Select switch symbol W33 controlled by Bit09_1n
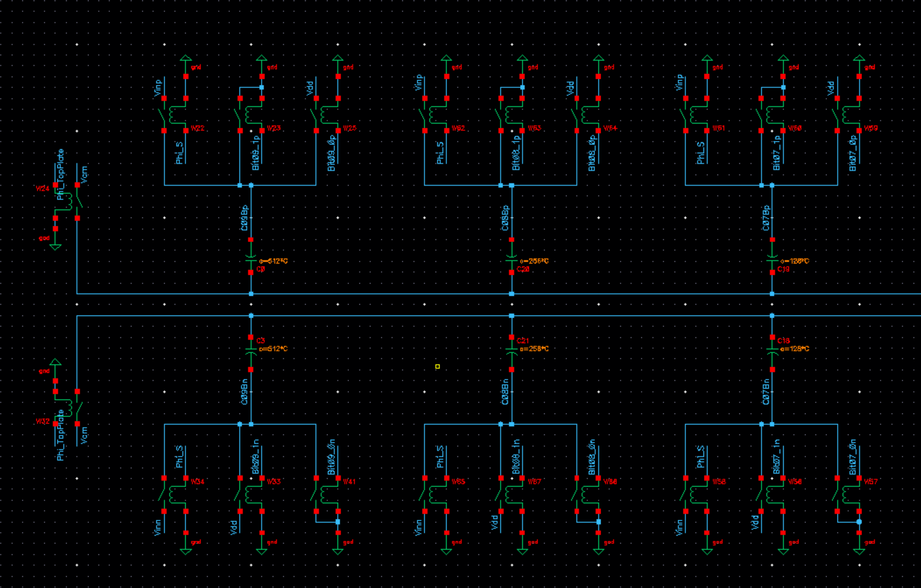Image resolution: width=921 pixels, height=588 pixels. click(251, 495)
